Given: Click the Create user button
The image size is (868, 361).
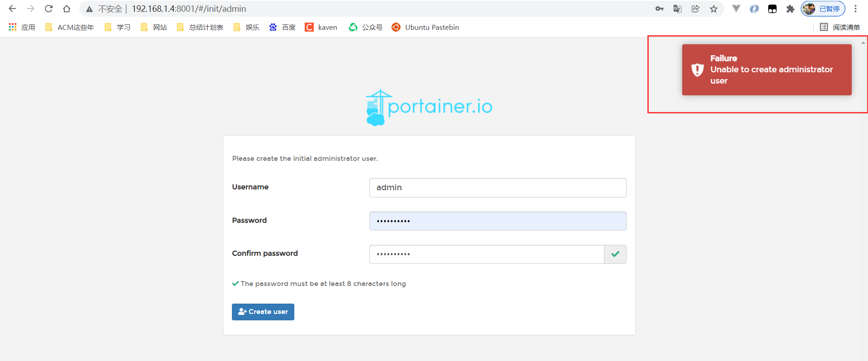Looking at the screenshot, I should point(263,312).
